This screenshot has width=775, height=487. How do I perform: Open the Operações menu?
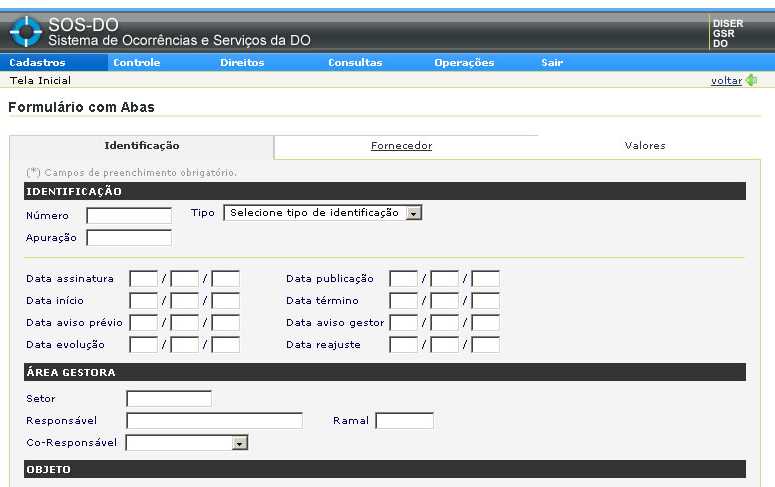464,62
